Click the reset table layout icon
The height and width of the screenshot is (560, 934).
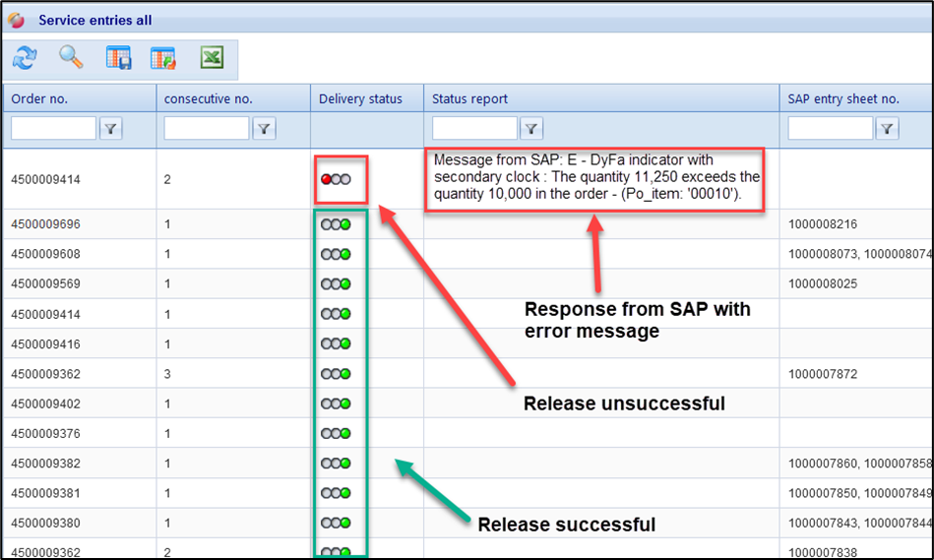tap(163, 59)
